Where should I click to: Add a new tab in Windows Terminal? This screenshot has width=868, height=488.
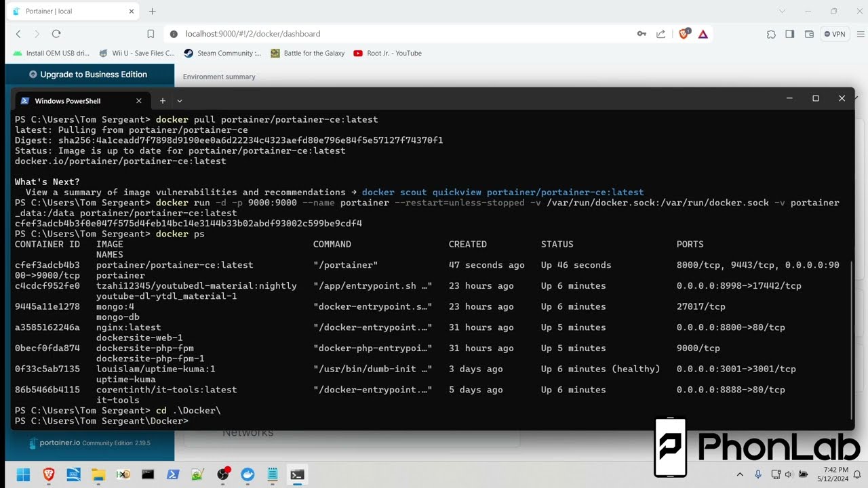pyautogui.click(x=163, y=100)
